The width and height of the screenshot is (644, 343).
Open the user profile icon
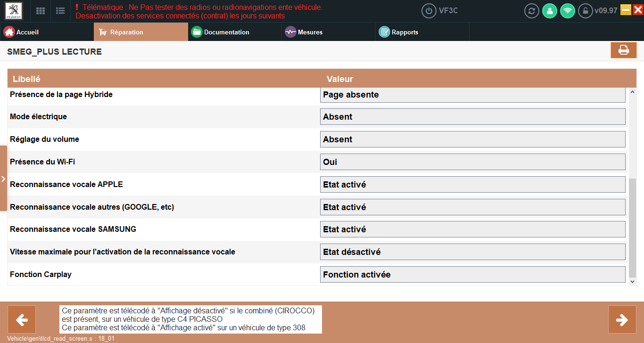click(549, 11)
